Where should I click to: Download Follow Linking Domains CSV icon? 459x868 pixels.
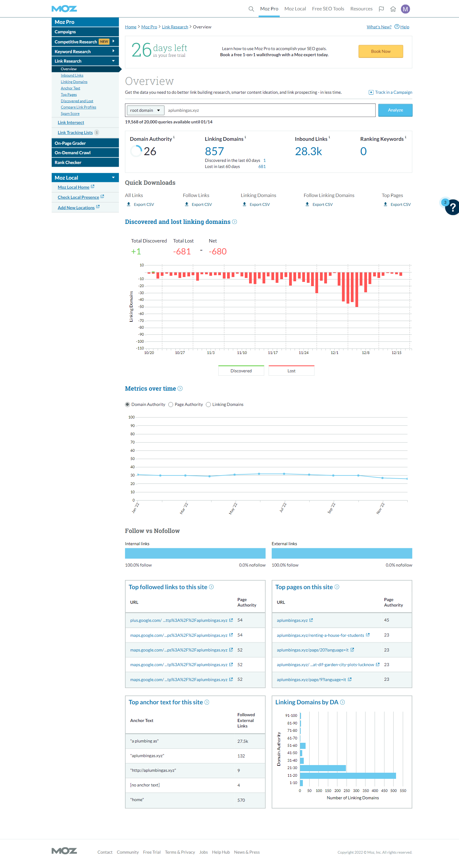[307, 204]
